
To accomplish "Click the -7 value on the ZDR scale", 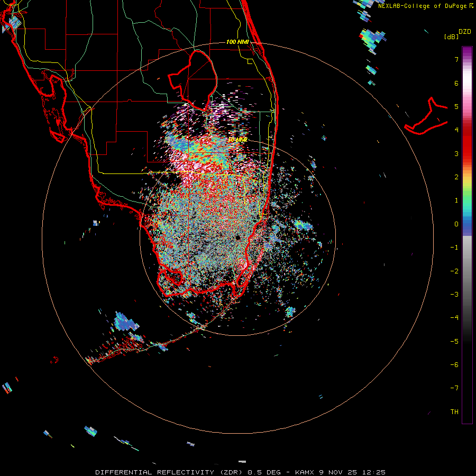I will pos(454,388).
